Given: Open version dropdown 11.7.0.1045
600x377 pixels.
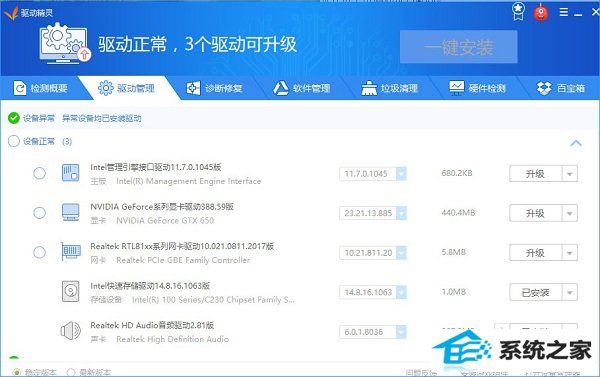Looking at the screenshot, I should point(401,174).
